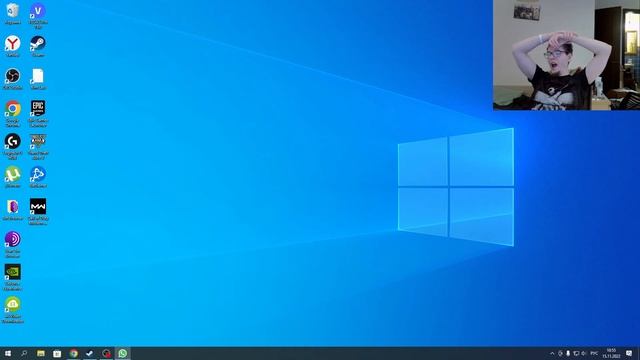Open network status tray icon

[x=576, y=353]
